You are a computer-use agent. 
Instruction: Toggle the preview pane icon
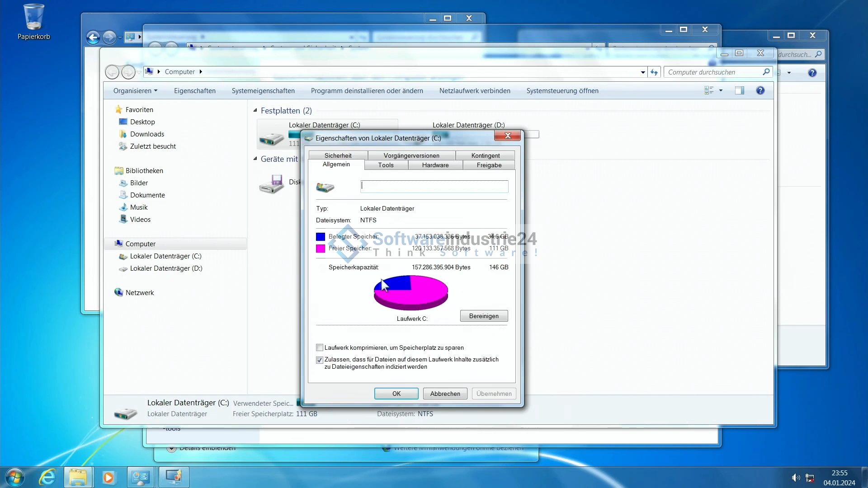pos(740,91)
